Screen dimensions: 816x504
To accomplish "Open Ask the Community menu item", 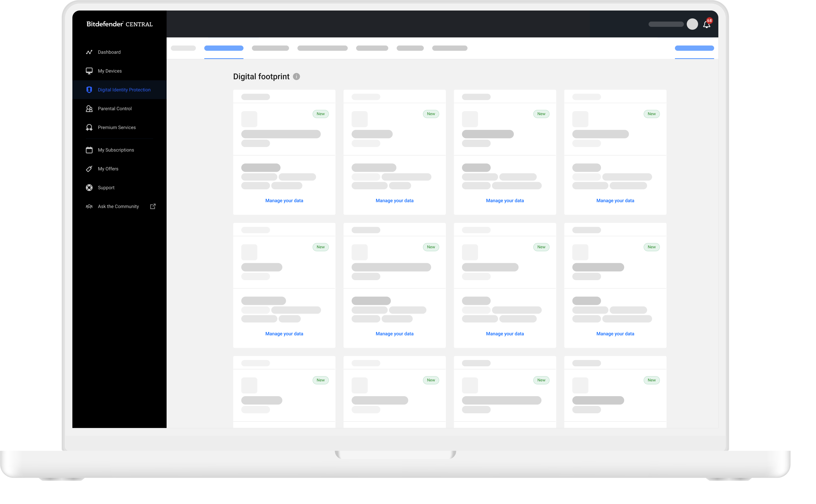I will pos(118,206).
